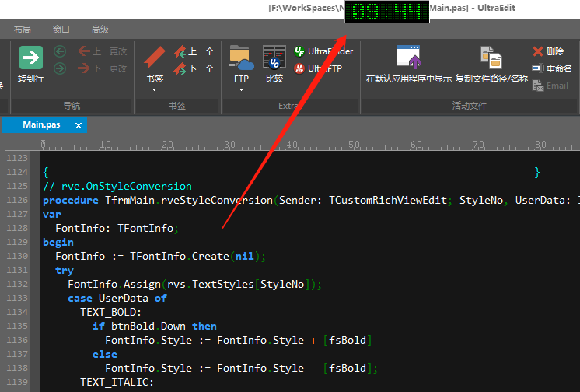Image resolution: width=580 pixels, height=392 pixels.
Task: Click 'btnBold' on line 1135
Action: tap(133, 327)
